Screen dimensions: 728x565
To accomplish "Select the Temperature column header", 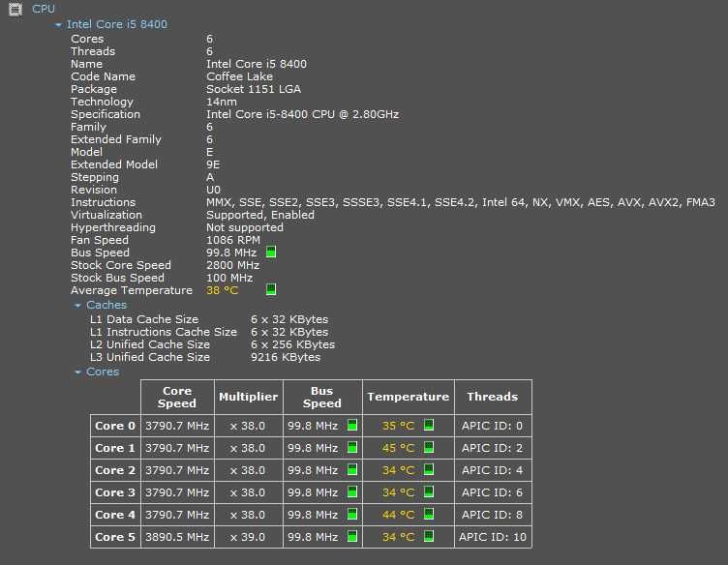I will click(x=409, y=397).
